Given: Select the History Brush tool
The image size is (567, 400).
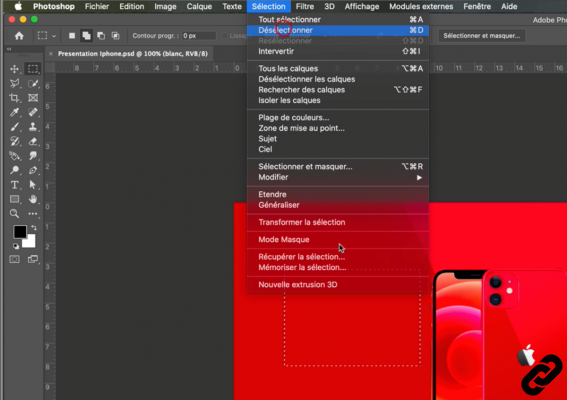Looking at the screenshot, I should coord(14,141).
